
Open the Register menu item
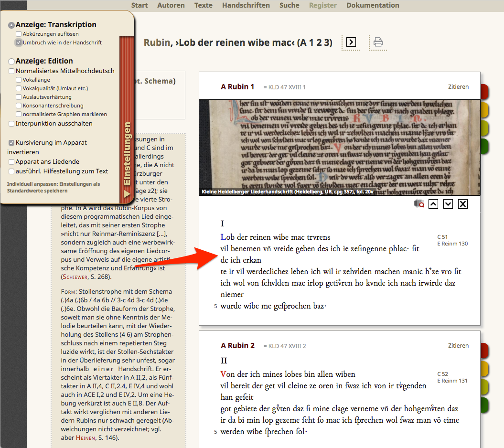(323, 5)
